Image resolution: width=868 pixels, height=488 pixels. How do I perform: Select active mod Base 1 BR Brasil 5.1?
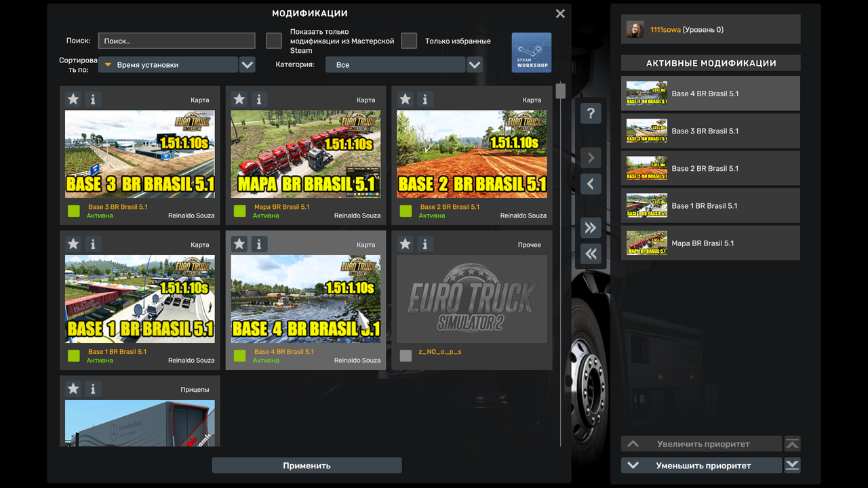711,205
